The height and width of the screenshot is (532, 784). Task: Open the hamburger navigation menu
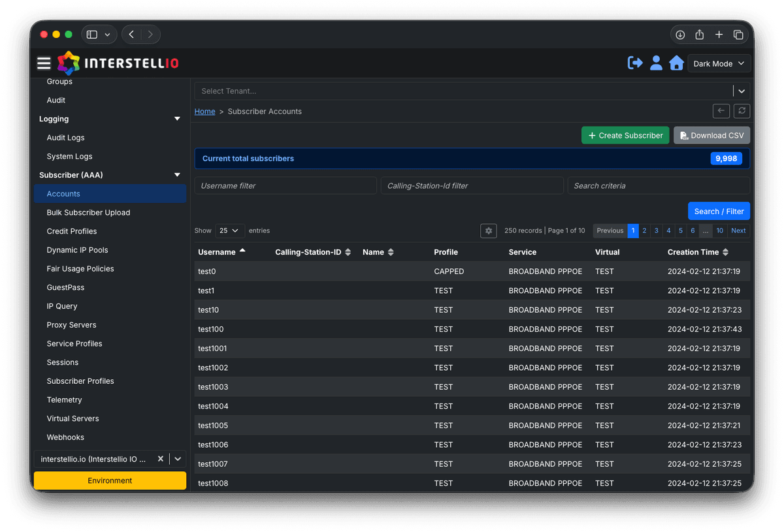[x=44, y=63]
